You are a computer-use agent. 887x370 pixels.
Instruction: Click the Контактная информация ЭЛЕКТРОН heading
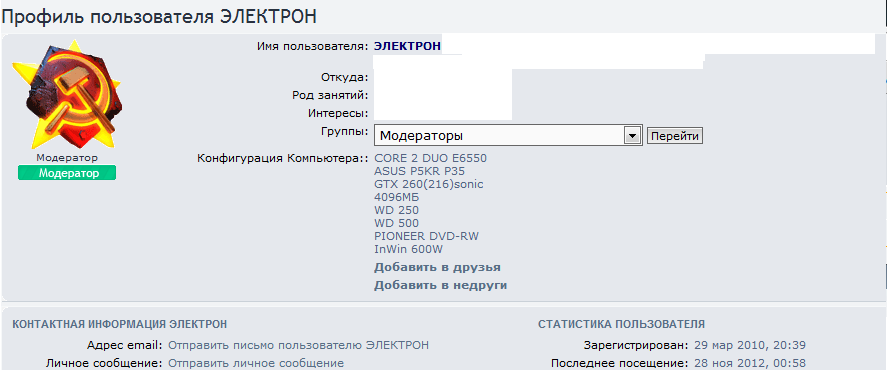pyautogui.click(x=120, y=324)
